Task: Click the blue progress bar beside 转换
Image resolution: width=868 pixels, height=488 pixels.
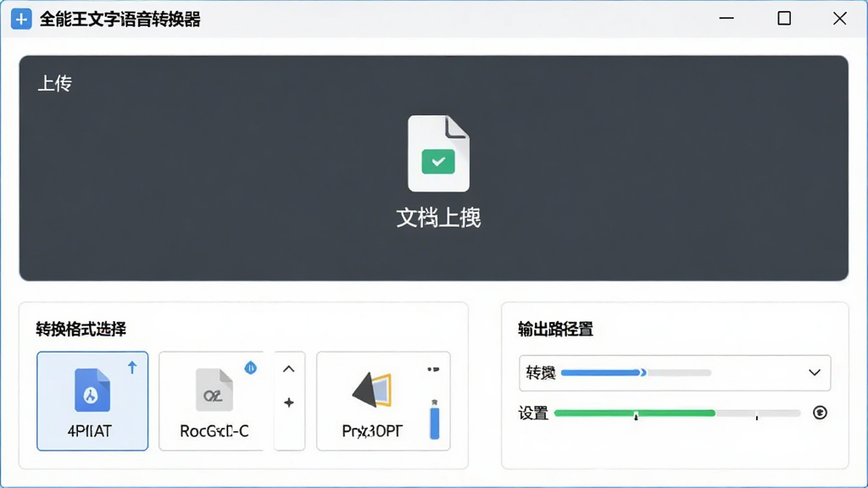Action: [604, 373]
